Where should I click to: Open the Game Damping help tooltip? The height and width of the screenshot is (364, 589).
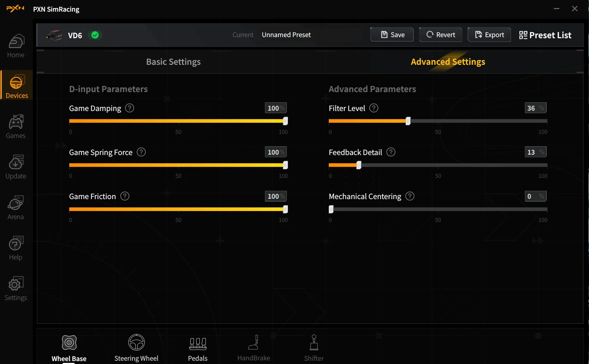click(x=129, y=108)
